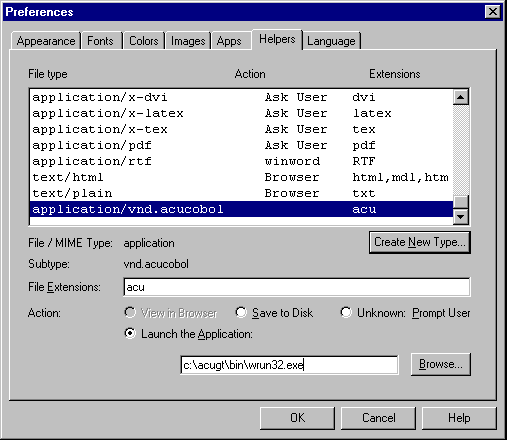Viewport: 507px width, 440px height.
Task: Click the scroll up arrow of file list
Action: [461, 97]
